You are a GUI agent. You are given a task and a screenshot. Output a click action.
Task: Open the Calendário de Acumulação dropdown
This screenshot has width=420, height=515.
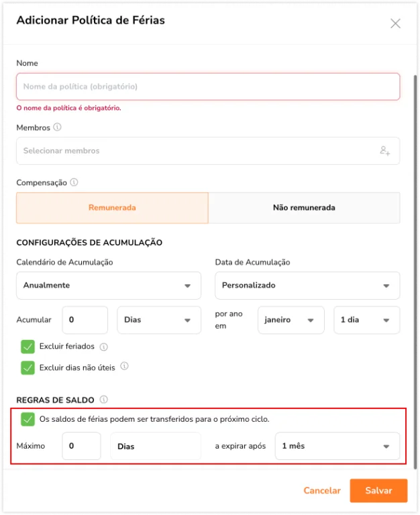click(109, 286)
